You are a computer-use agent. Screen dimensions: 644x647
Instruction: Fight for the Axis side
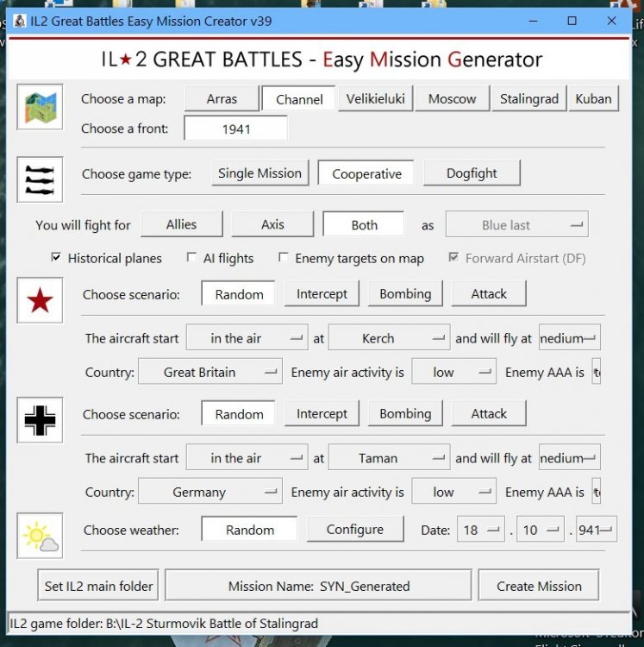click(272, 224)
